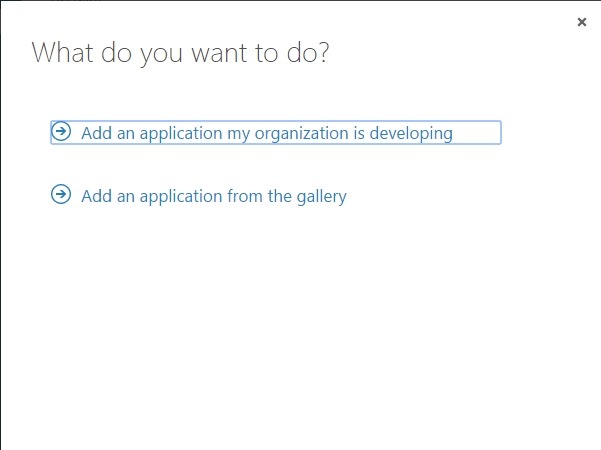The height and width of the screenshot is (450, 601).
Task: Start adding an application your organization develops
Action: pos(266,133)
